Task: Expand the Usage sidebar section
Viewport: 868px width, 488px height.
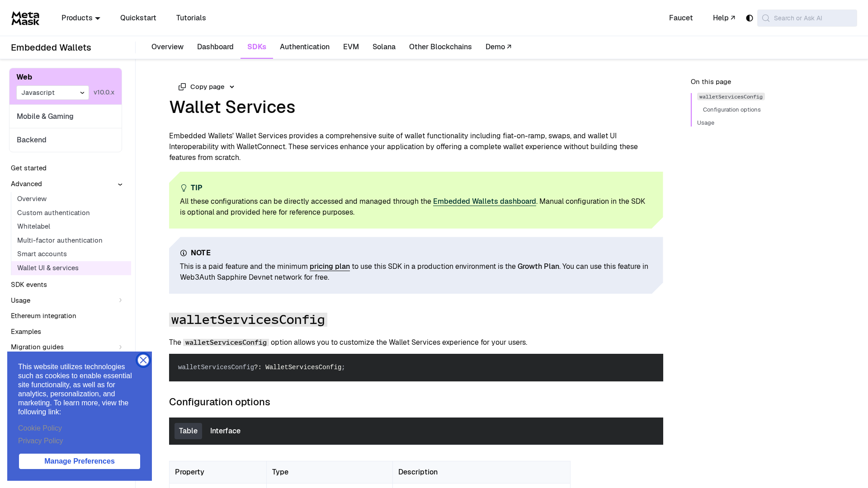Action: (120, 300)
